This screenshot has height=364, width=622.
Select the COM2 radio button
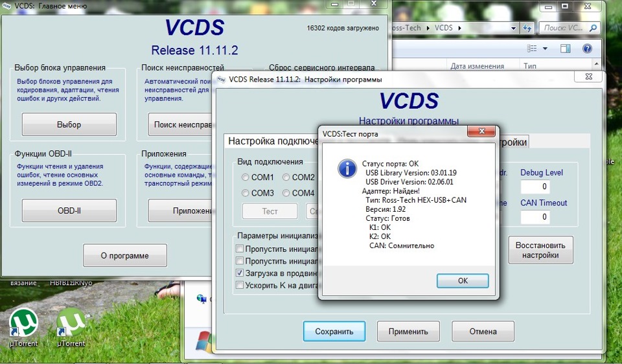(x=286, y=177)
